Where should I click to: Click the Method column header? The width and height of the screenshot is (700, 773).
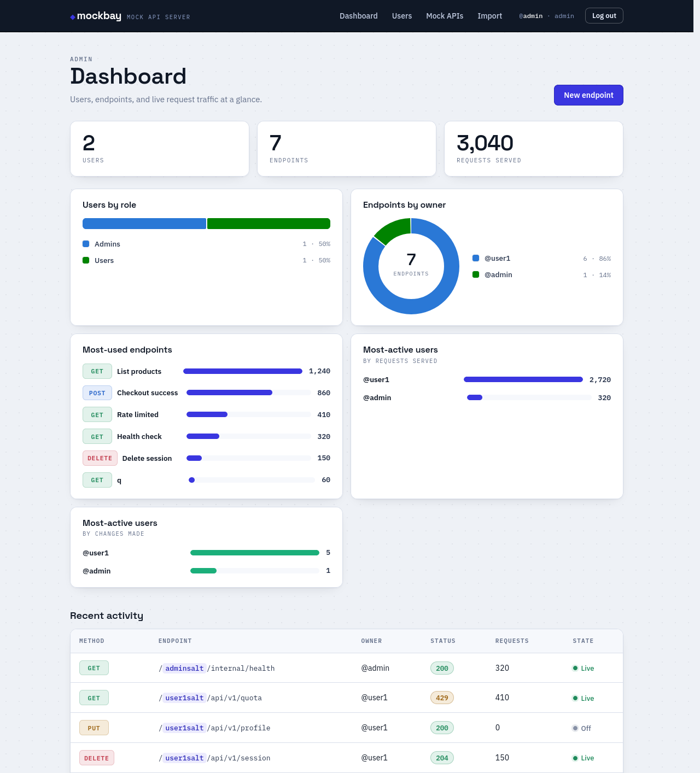pos(92,641)
